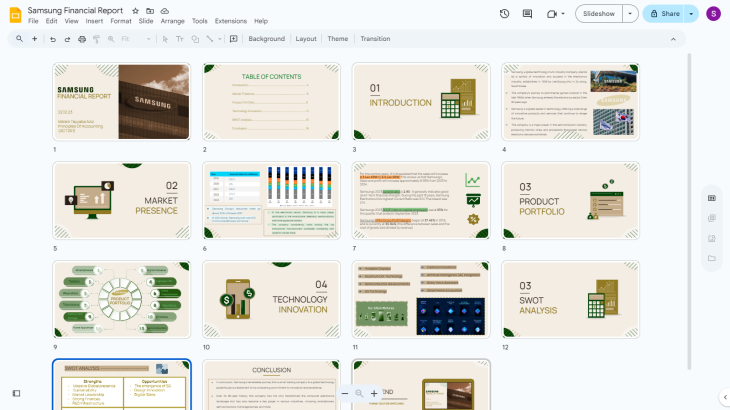The width and height of the screenshot is (730, 410).
Task: Click the Layout button
Action: [x=306, y=39]
